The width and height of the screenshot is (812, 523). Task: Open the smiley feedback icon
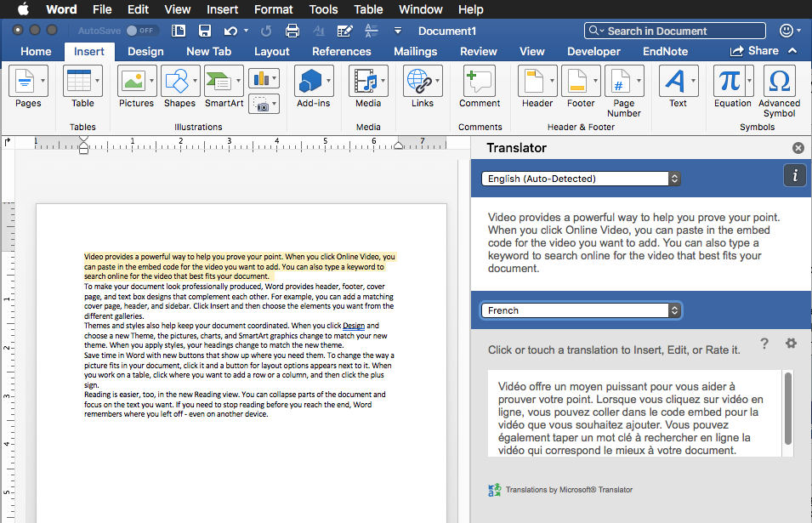tap(786, 31)
